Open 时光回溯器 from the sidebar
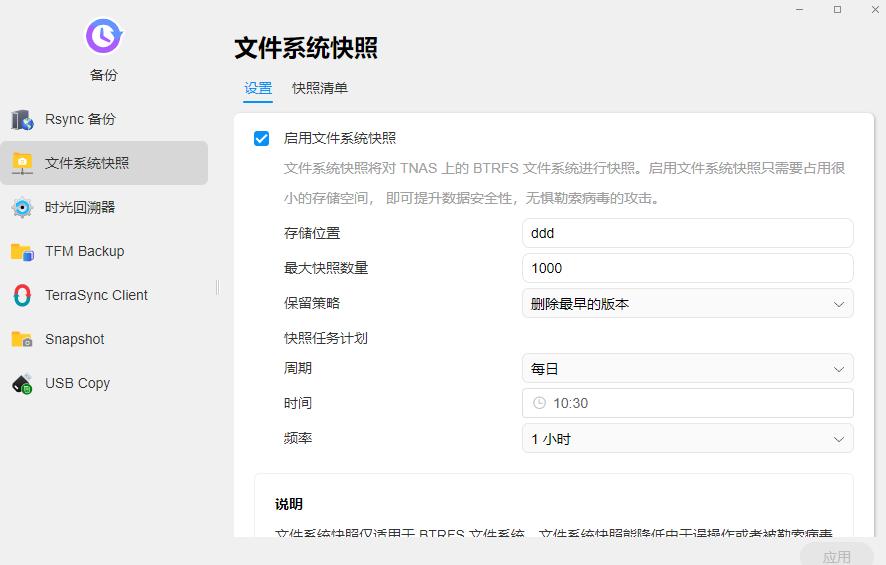 (x=104, y=207)
